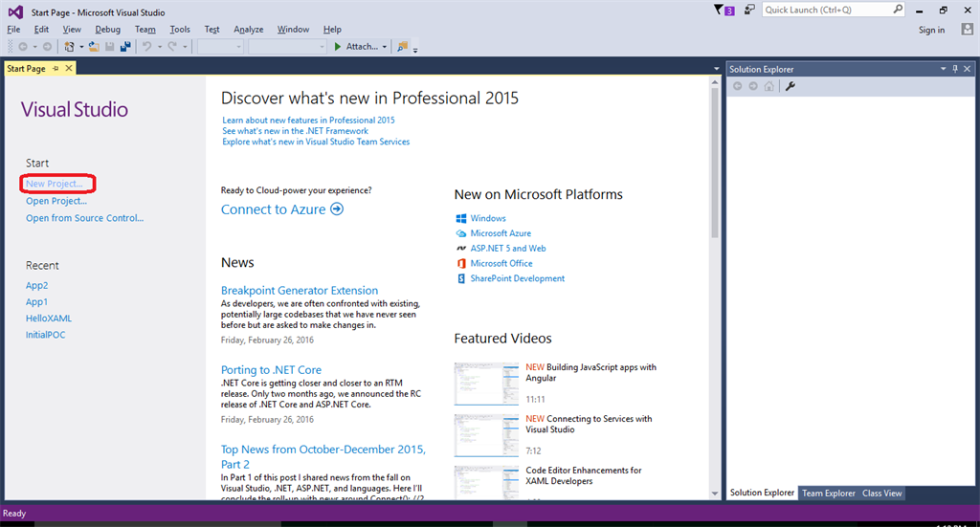Image resolution: width=980 pixels, height=527 pixels.
Task: Click the Visual Studio logo in title bar
Action: (x=15, y=11)
